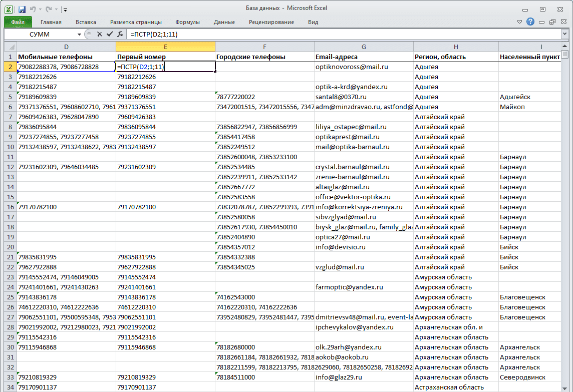Switch to the Вставка ribbon tab
The width and height of the screenshot is (573, 392).
[86, 22]
